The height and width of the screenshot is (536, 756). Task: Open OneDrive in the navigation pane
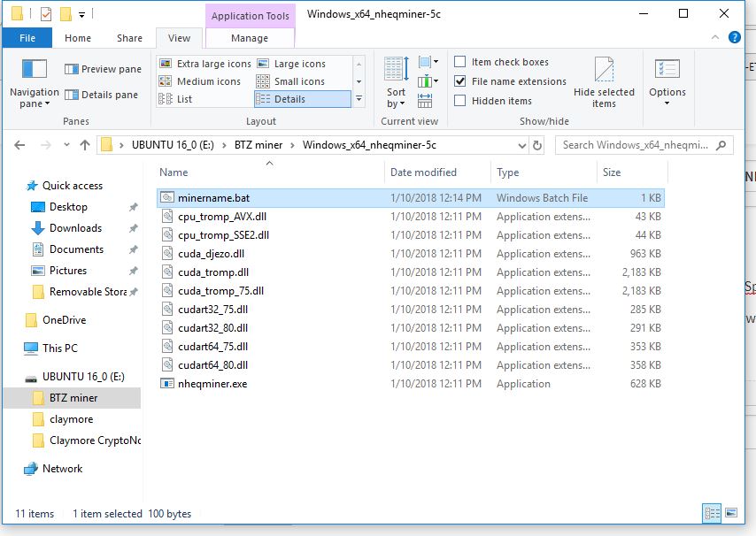(64, 320)
